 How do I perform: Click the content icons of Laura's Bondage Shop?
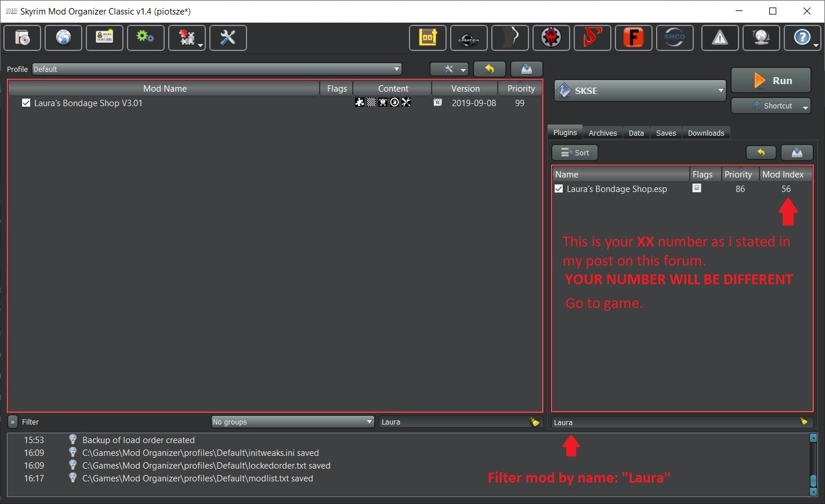(383, 103)
